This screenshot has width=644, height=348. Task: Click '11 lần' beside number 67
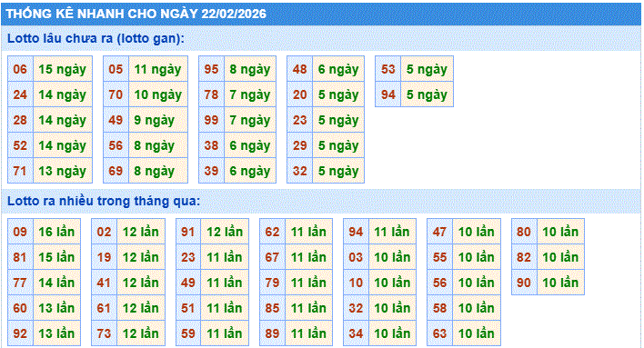coord(309,257)
